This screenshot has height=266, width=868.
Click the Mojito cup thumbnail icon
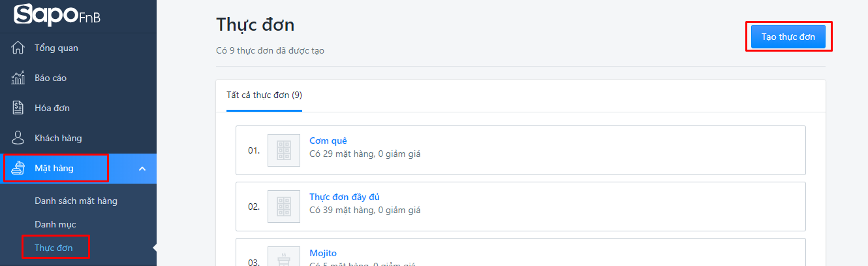pos(284,259)
